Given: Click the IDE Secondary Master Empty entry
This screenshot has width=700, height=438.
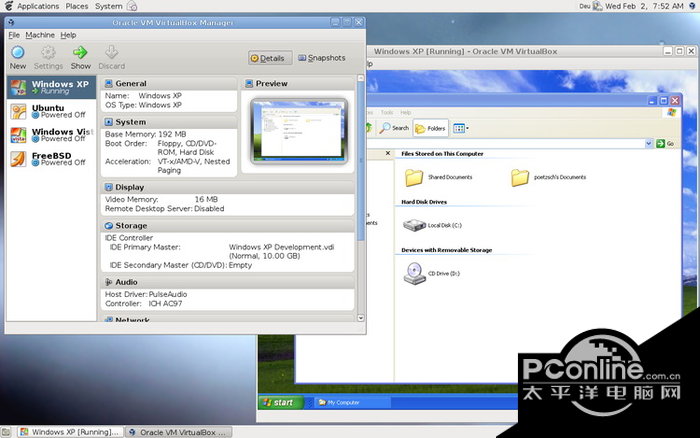Looking at the screenshot, I should coord(240,265).
